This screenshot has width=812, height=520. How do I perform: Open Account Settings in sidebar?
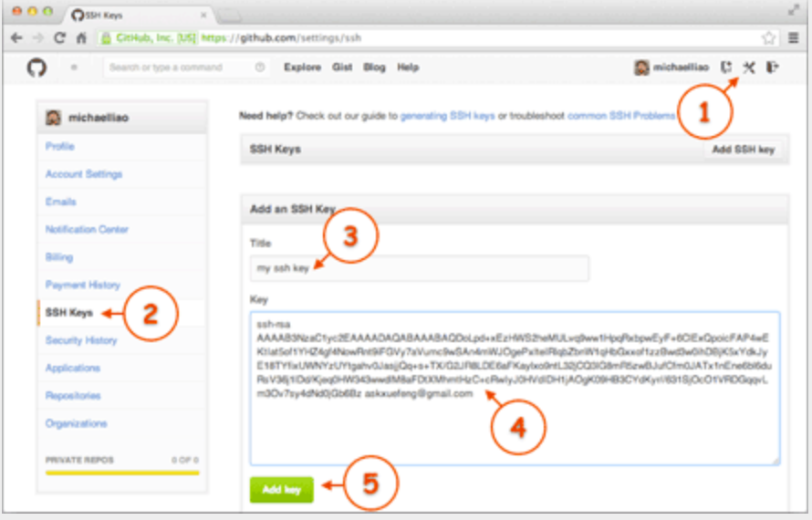click(84, 174)
